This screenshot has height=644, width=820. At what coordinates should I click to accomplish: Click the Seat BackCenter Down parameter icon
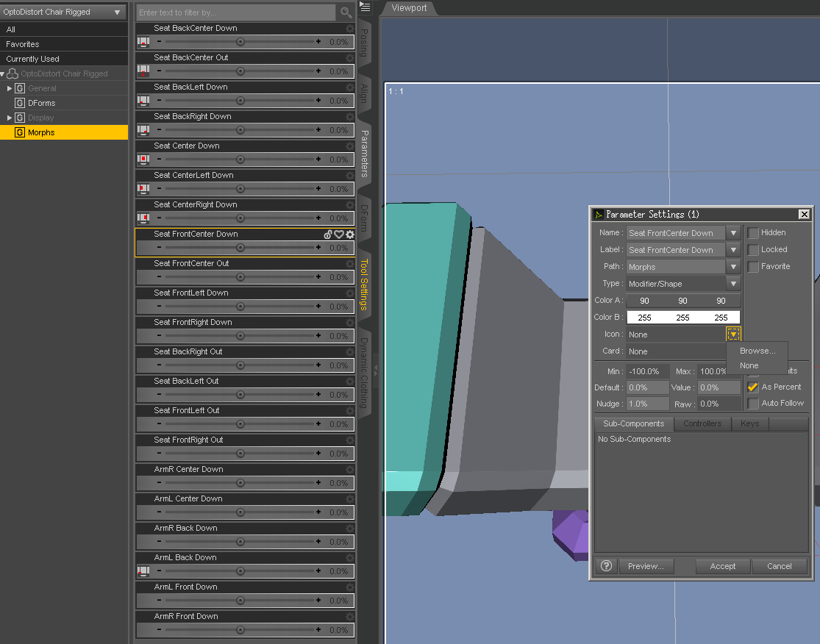(143, 42)
